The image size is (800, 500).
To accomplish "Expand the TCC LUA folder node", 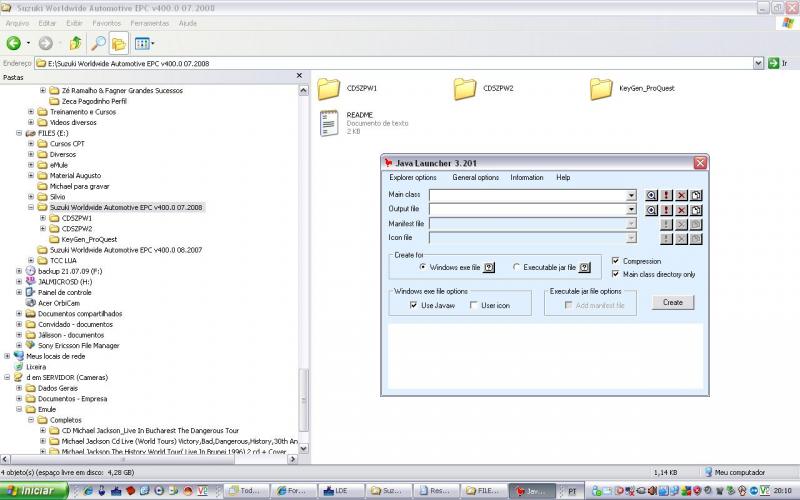I will point(31,261).
